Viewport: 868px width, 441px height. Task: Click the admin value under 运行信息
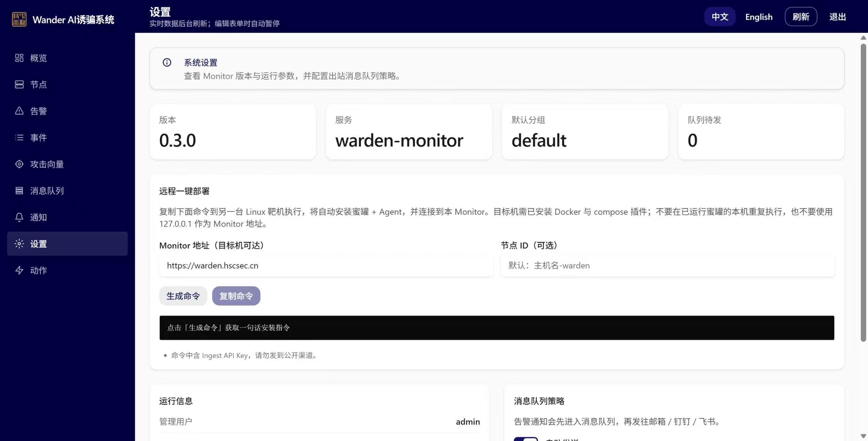(468, 422)
